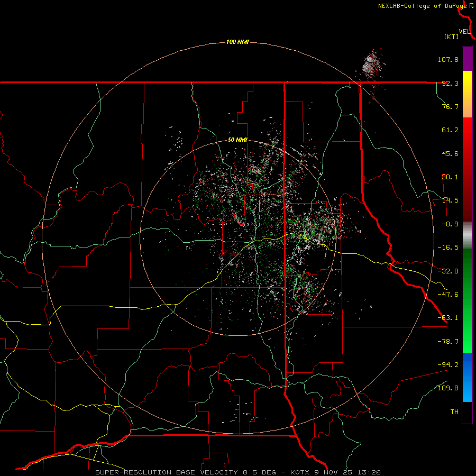The image size is (476, 476).
Task: Click the 13:26 time stamp
Action: click(368, 472)
